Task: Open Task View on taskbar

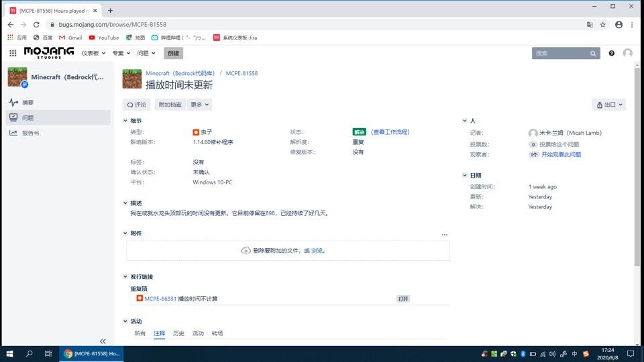Action: [x=48, y=353]
